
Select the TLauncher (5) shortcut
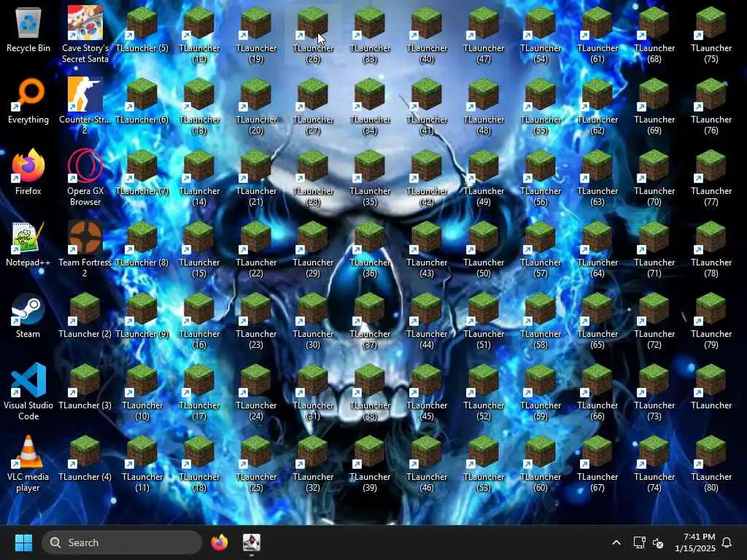[142, 29]
